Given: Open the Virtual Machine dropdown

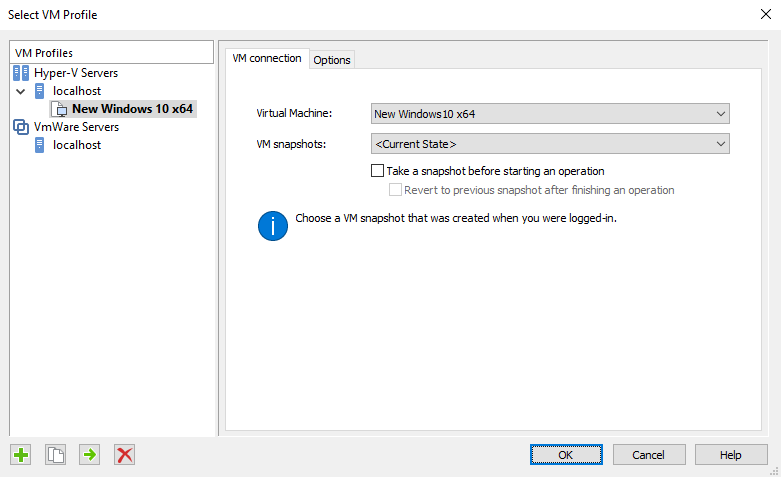Looking at the screenshot, I should (x=550, y=114).
